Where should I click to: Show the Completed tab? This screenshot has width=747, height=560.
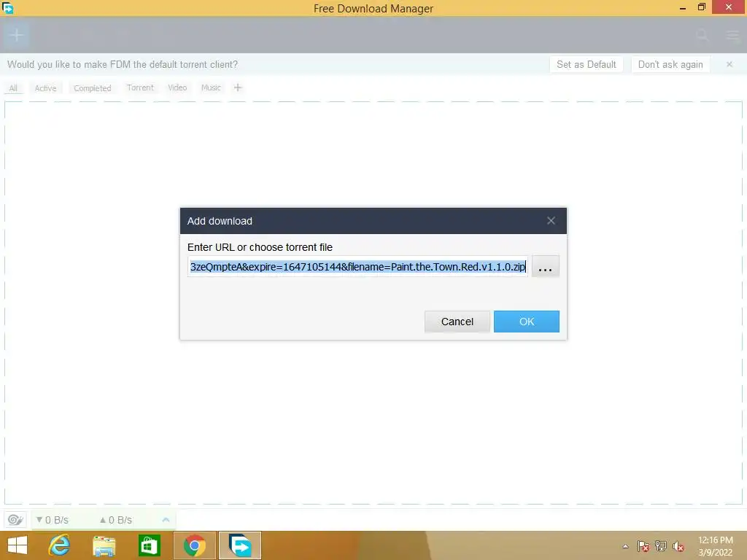click(x=93, y=87)
